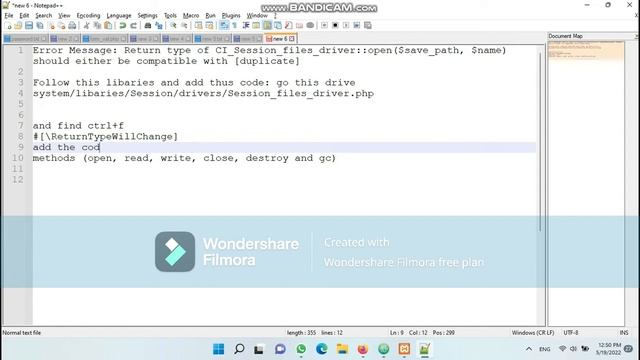640x360 pixels.
Task: Open File Explorer from the taskbar
Action: coord(342,349)
